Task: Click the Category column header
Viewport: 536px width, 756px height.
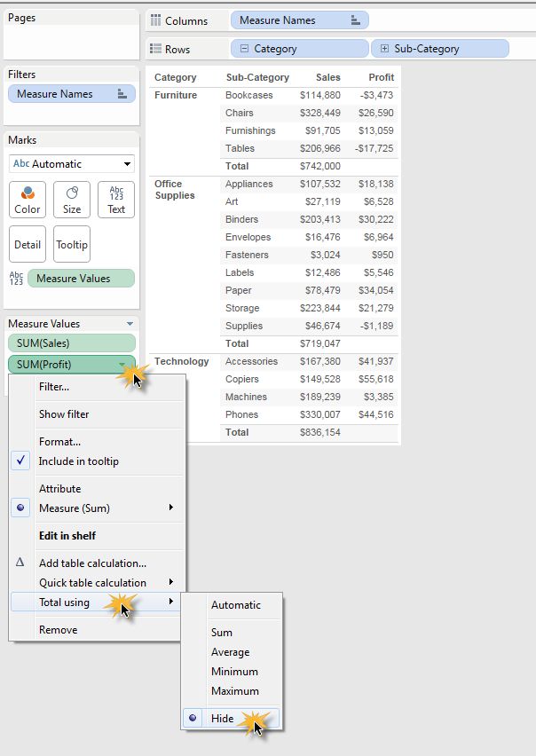Action: (x=176, y=77)
